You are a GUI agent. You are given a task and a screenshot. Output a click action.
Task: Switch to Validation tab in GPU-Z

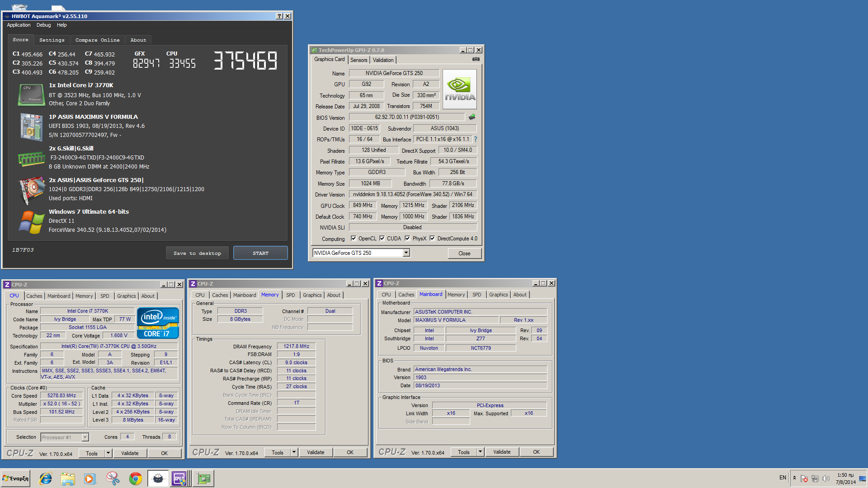(x=383, y=60)
